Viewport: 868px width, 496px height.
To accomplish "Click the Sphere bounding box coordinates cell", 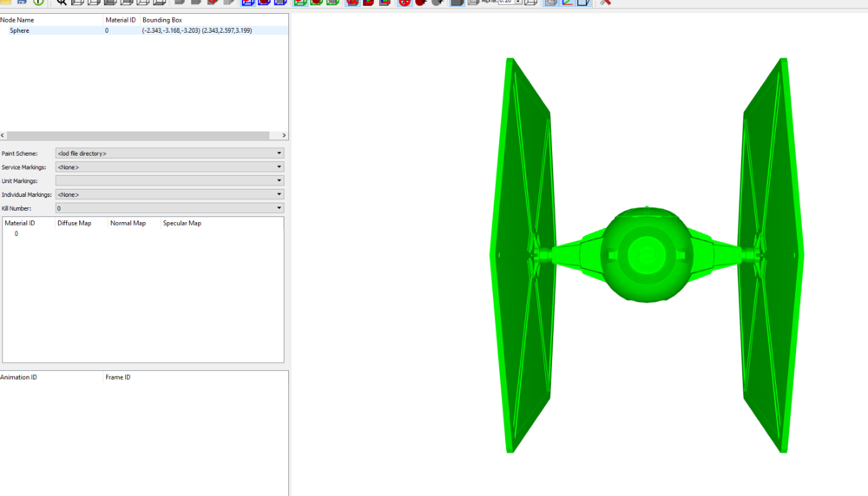I will 197,30.
